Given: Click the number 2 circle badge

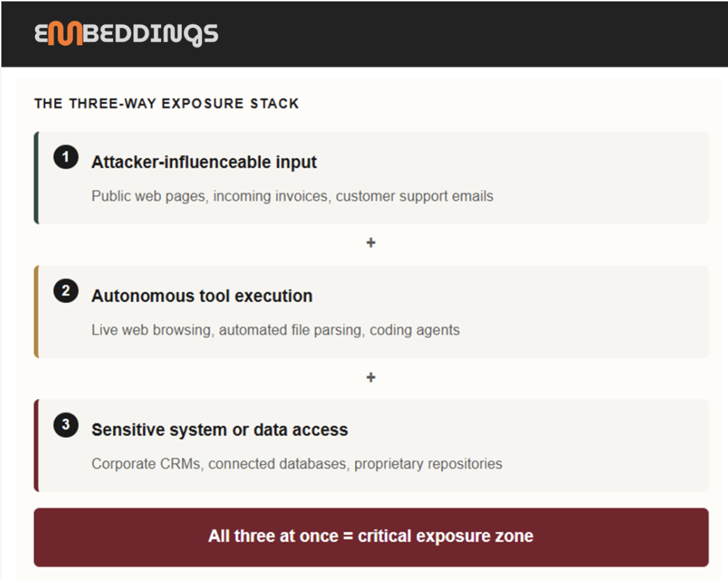Looking at the screenshot, I should coord(66,291).
